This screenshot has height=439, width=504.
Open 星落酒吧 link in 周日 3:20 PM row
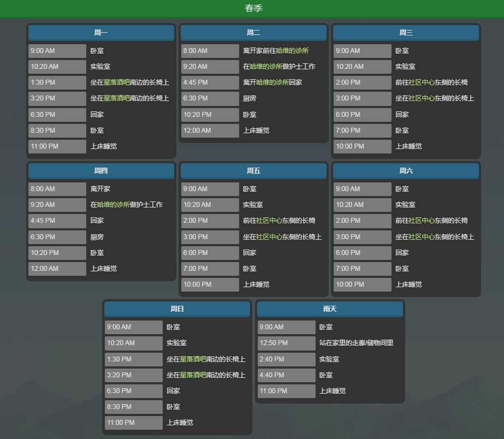pos(193,375)
